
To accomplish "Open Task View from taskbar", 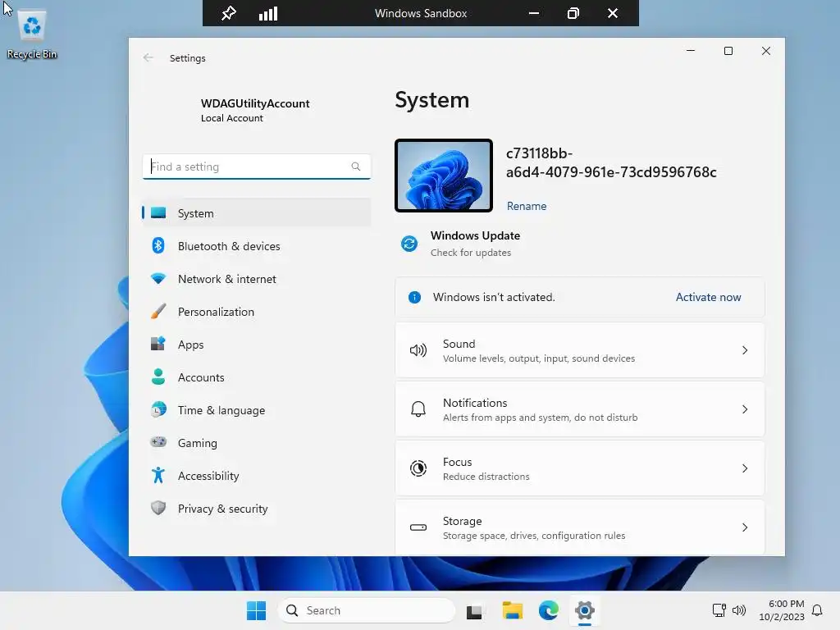I will pos(474,611).
